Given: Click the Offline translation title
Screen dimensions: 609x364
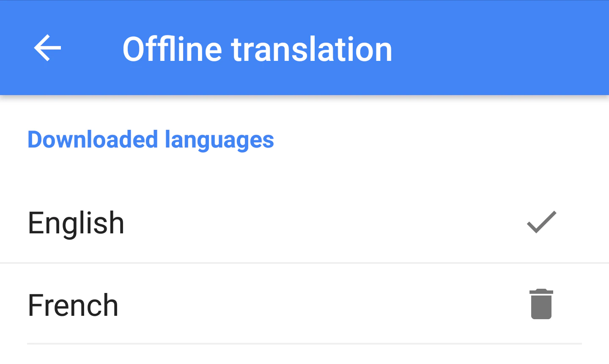Looking at the screenshot, I should point(257,49).
